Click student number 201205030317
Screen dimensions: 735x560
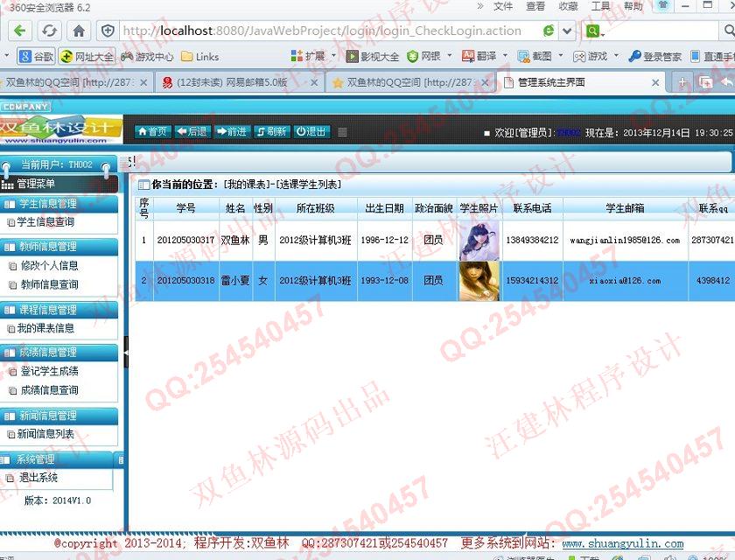185,241
